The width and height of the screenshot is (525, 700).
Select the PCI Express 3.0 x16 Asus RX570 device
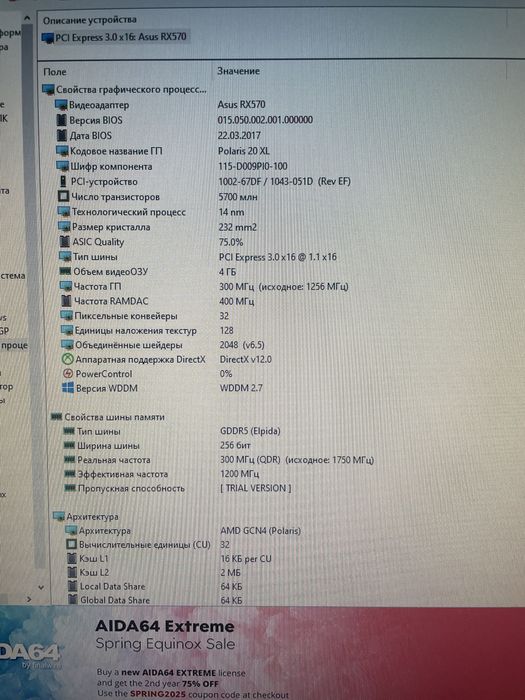(x=115, y=37)
